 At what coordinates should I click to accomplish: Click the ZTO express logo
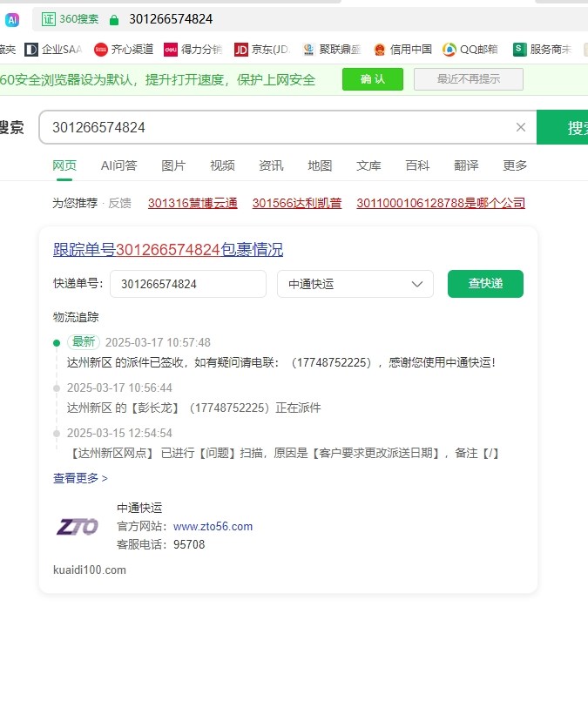click(x=78, y=527)
